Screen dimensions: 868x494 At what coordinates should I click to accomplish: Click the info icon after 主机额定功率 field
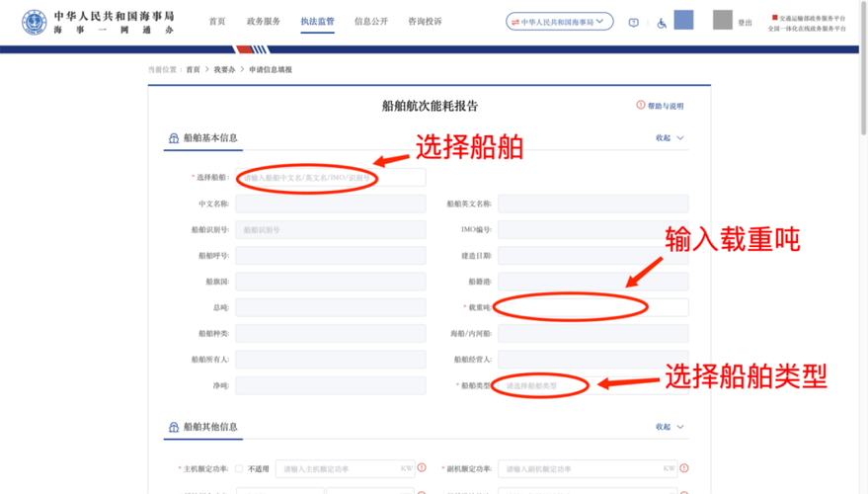coord(422,468)
